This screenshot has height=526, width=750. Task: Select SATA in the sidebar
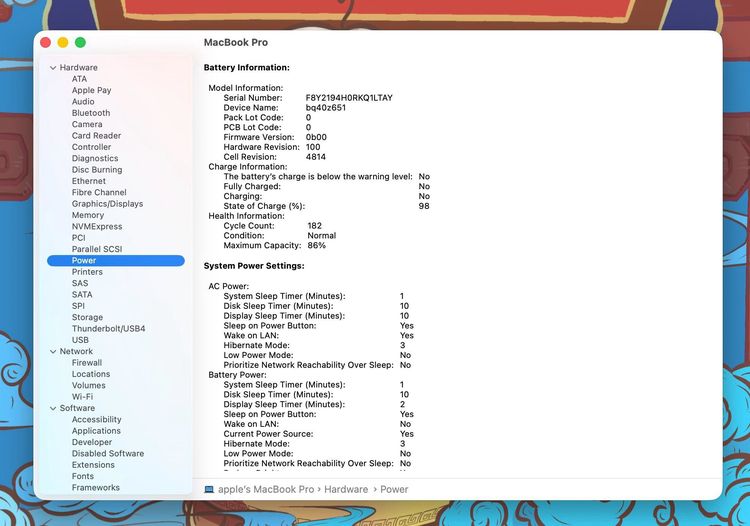82,295
